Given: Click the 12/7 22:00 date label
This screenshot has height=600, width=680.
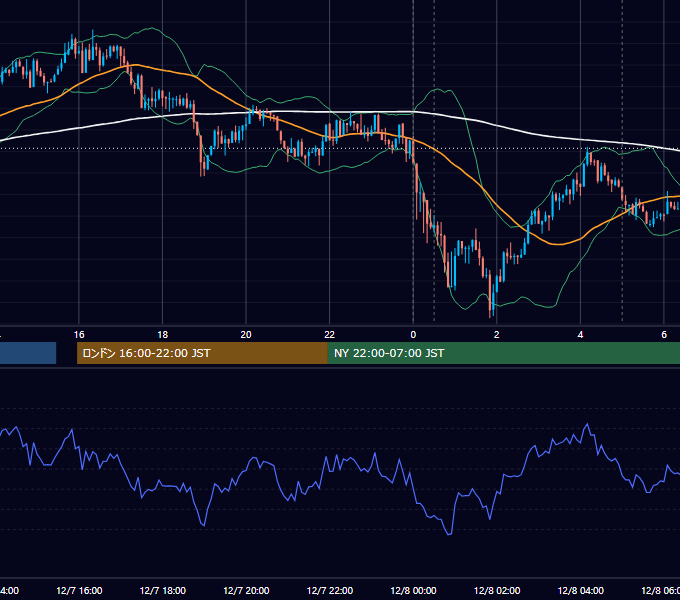Looking at the screenshot, I should coord(330,590).
